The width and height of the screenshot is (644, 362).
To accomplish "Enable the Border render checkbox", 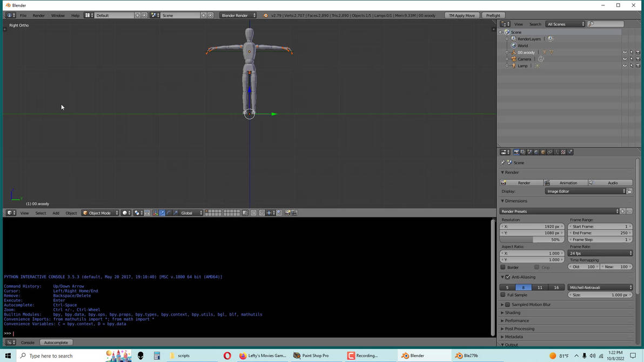I will 503,267.
